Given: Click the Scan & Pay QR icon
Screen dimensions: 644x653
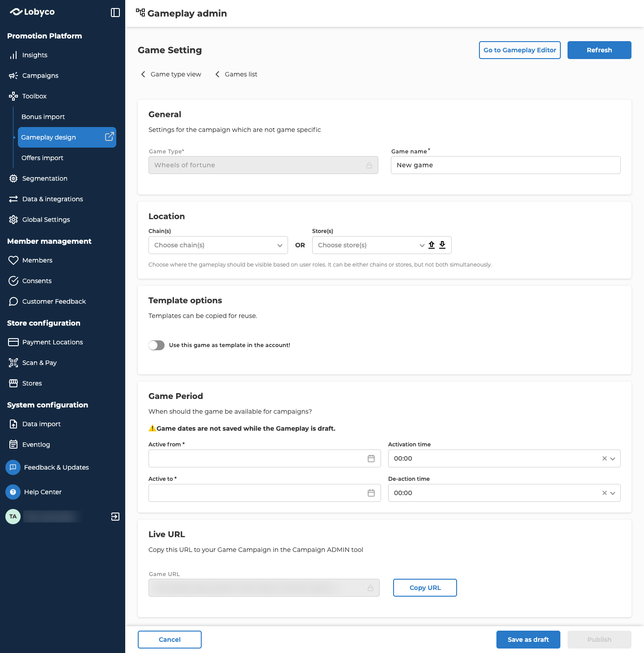Looking at the screenshot, I should coord(13,363).
